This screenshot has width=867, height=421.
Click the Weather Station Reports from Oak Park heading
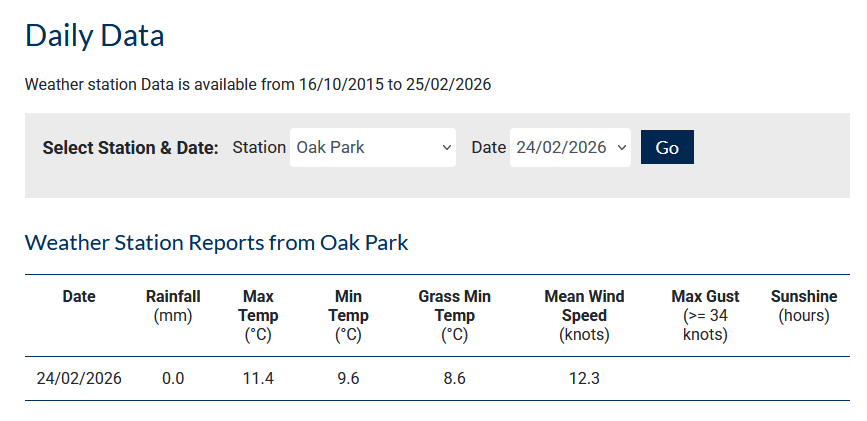(216, 242)
